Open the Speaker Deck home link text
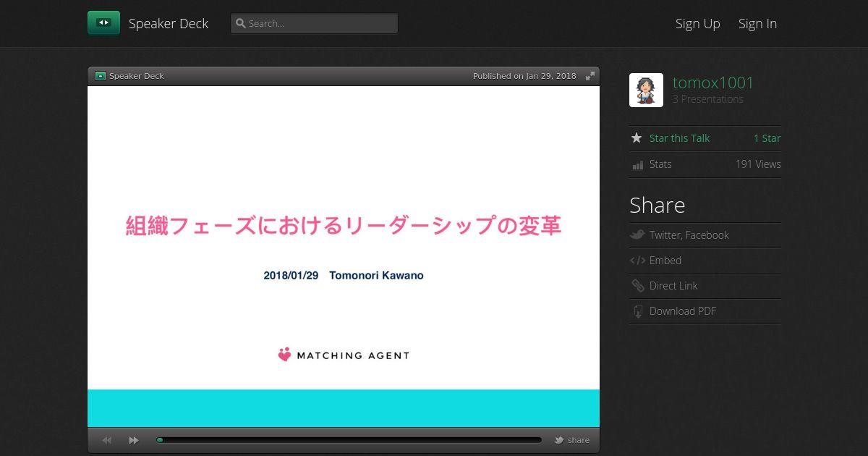Viewport: 868px width, 456px height. 169,23
